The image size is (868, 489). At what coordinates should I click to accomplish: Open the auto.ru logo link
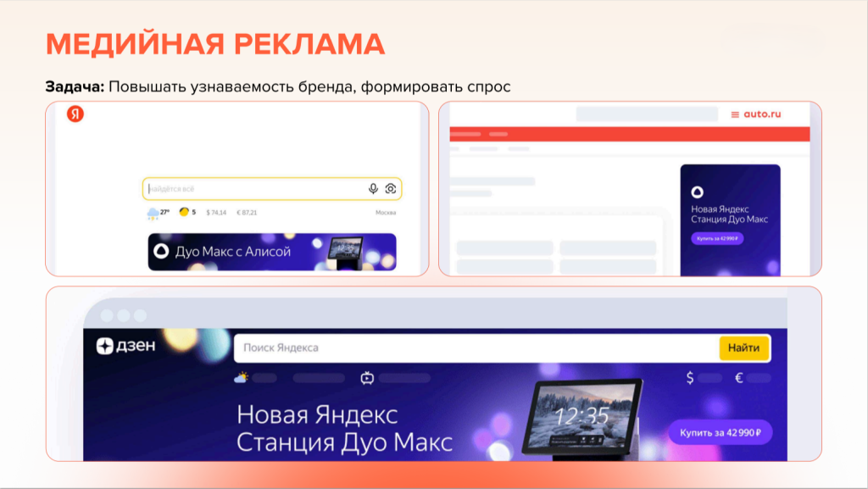(762, 114)
